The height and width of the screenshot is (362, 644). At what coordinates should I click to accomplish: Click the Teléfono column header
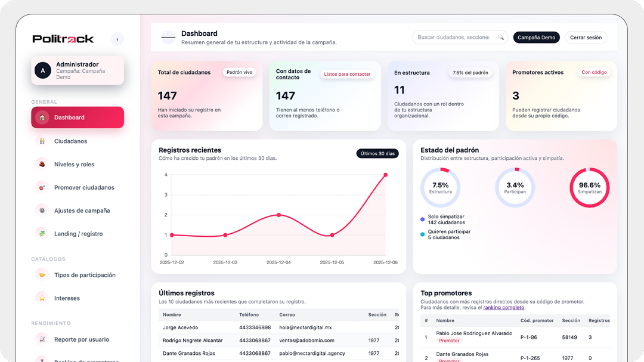coord(249,315)
